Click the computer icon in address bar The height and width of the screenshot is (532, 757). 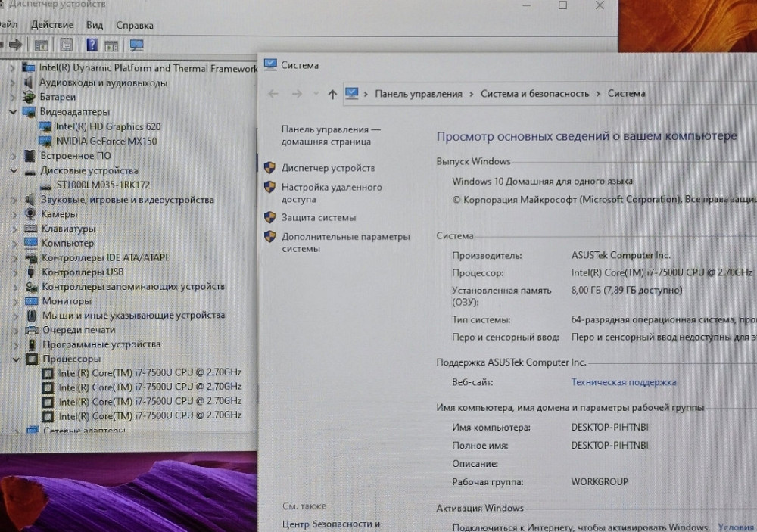(x=352, y=93)
